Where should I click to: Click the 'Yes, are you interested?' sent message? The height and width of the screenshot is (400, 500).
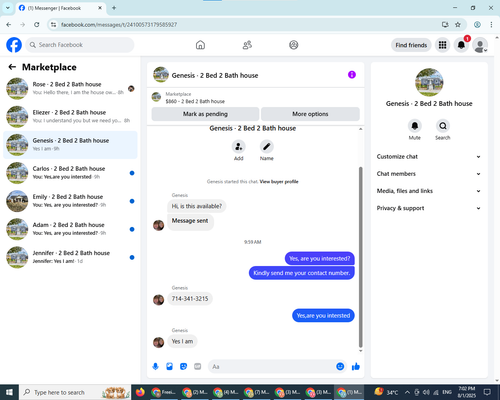pos(320,259)
